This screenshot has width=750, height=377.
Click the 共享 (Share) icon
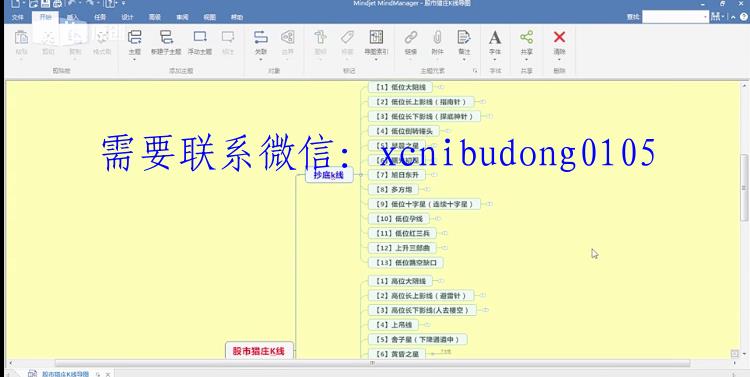click(527, 37)
